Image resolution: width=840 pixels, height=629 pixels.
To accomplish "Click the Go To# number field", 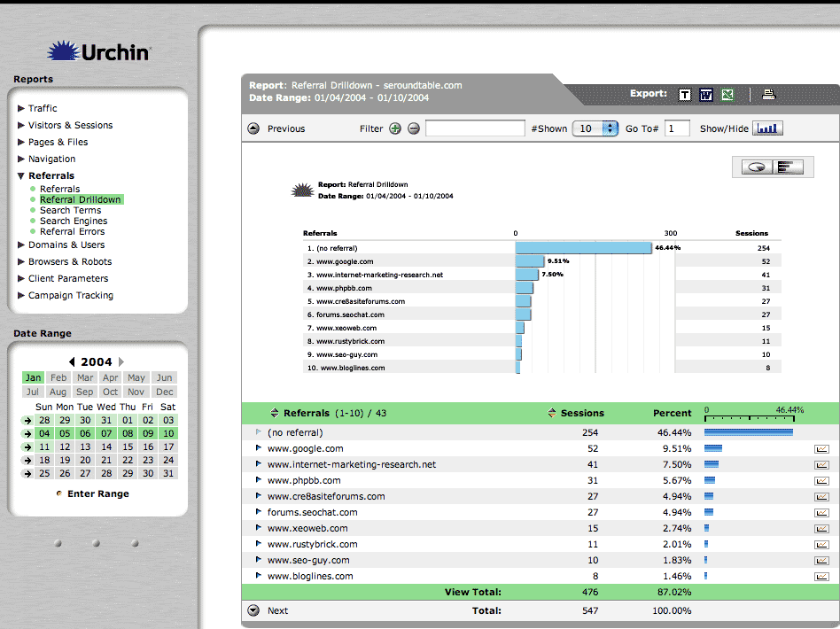I will tap(677, 128).
